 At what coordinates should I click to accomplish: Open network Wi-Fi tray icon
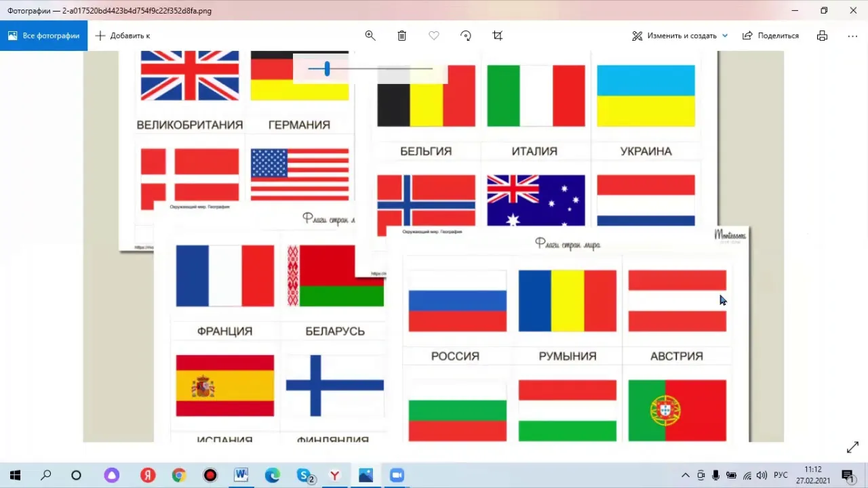[x=747, y=476]
